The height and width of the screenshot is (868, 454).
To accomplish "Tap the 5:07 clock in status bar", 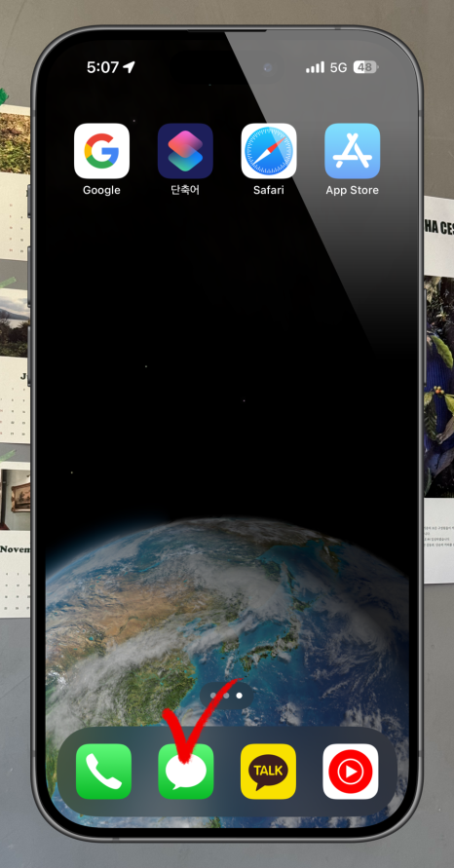I will pos(102,67).
